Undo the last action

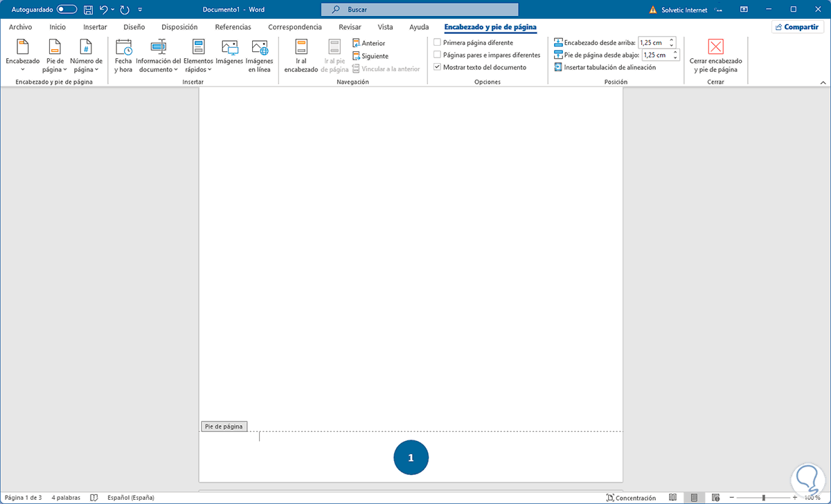click(x=104, y=10)
